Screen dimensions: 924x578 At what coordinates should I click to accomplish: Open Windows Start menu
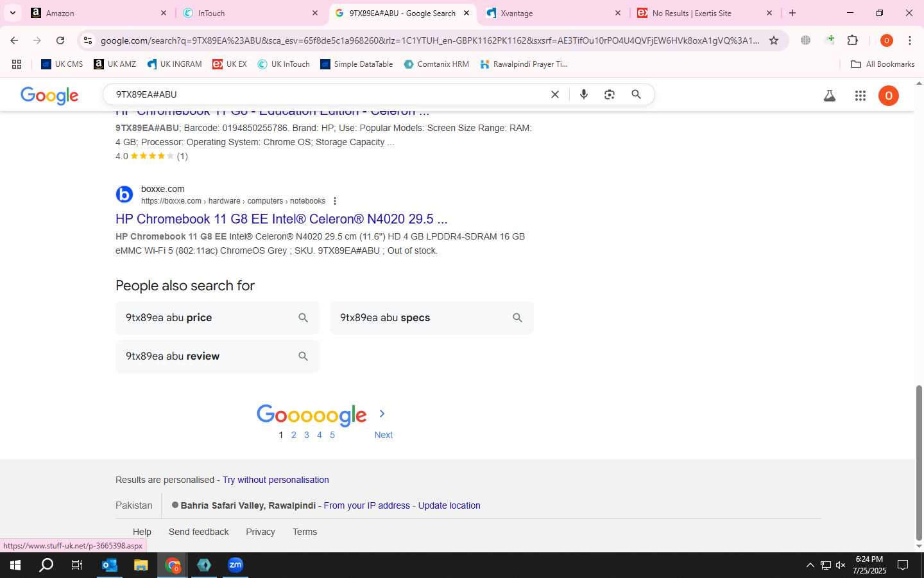click(15, 565)
